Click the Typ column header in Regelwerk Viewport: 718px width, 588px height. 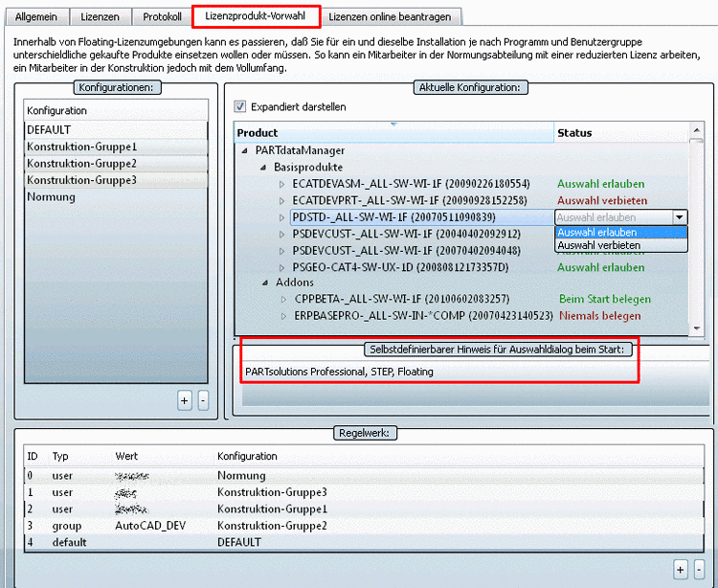click(x=60, y=457)
